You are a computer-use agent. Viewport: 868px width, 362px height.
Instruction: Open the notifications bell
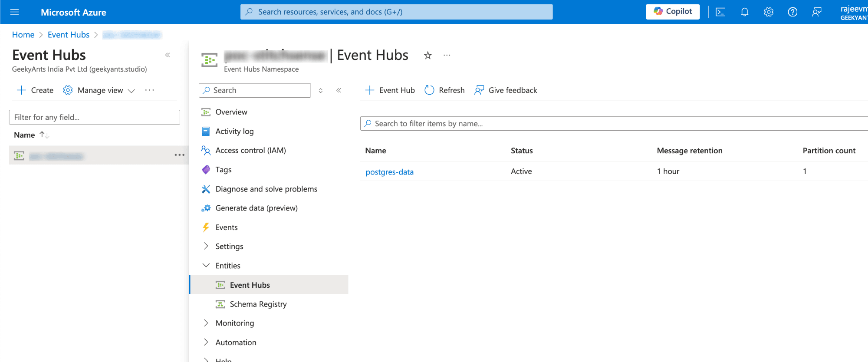click(745, 12)
